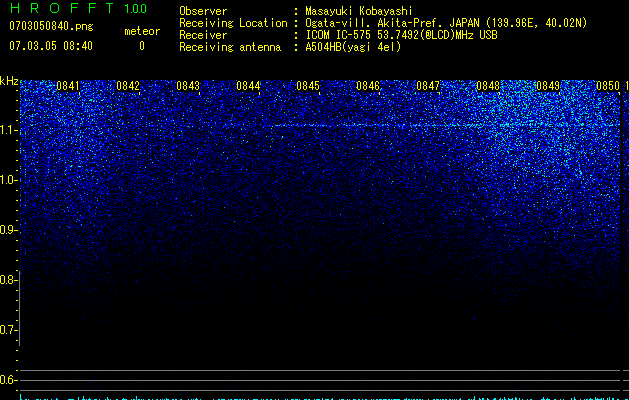Image resolution: width=629 pixels, height=400 pixels.
Task: Click the 0.8 kHz axis label
Action: (x=8, y=280)
